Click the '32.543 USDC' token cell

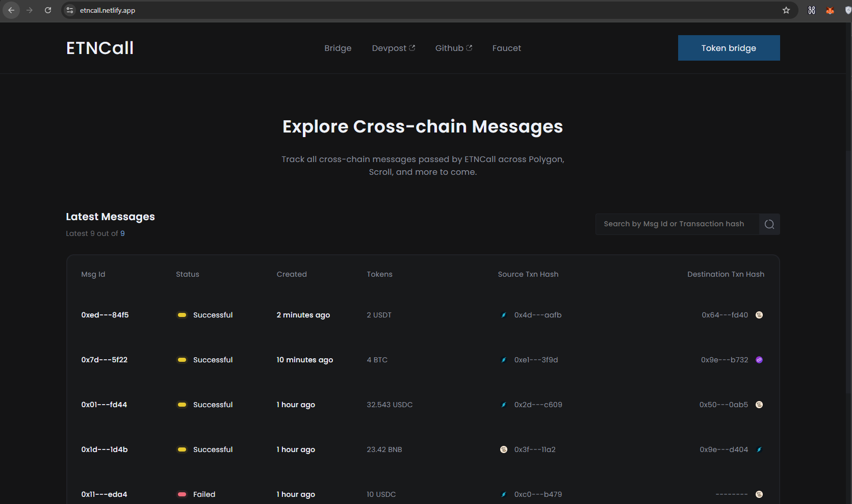(x=390, y=405)
